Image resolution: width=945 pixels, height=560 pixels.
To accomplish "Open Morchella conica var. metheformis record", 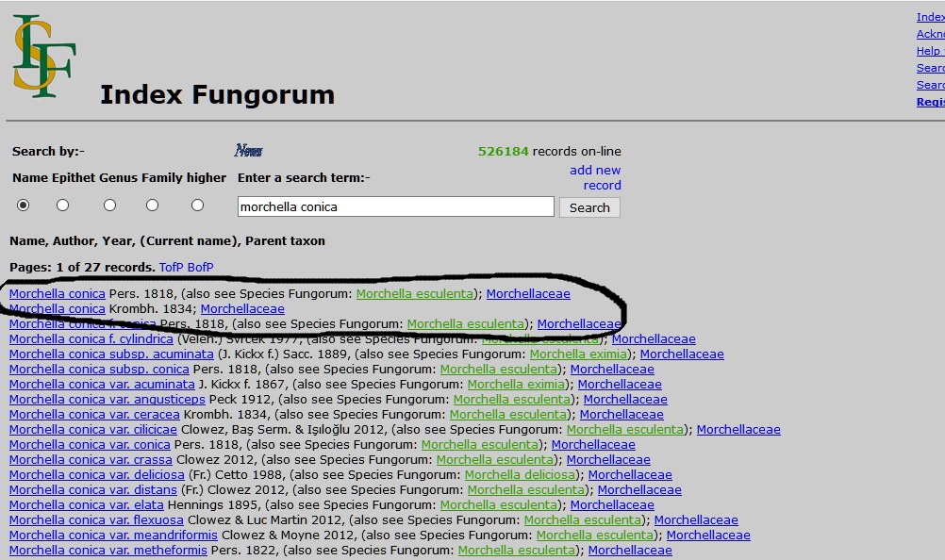I will pyautogui.click(x=108, y=550).
